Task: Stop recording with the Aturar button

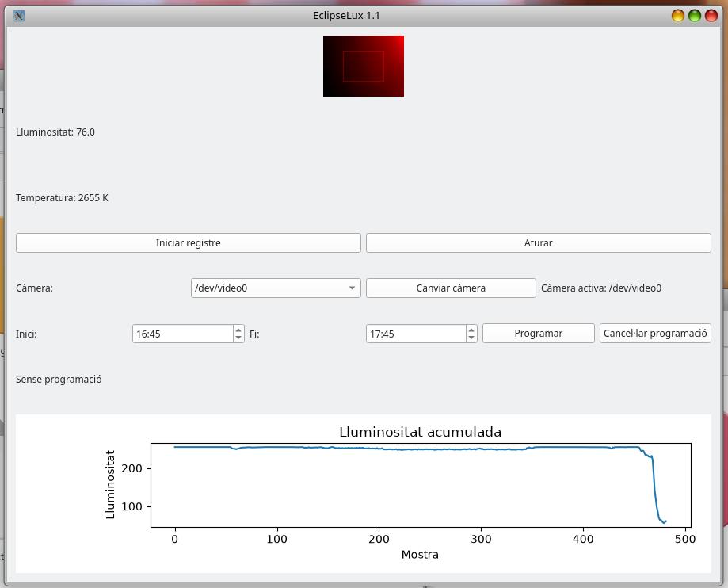Action: tap(538, 243)
